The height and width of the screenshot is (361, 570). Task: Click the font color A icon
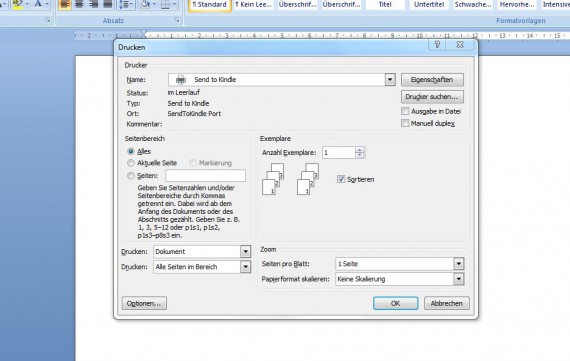point(38,4)
